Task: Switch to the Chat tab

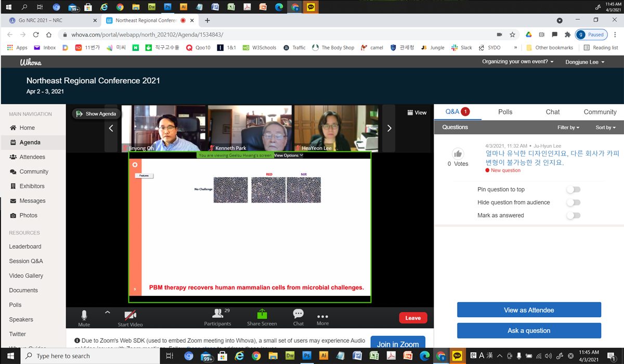Action: (553, 112)
